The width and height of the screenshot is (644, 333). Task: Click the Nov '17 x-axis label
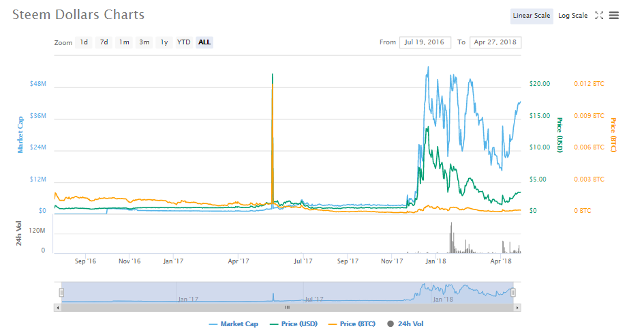[392, 261]
